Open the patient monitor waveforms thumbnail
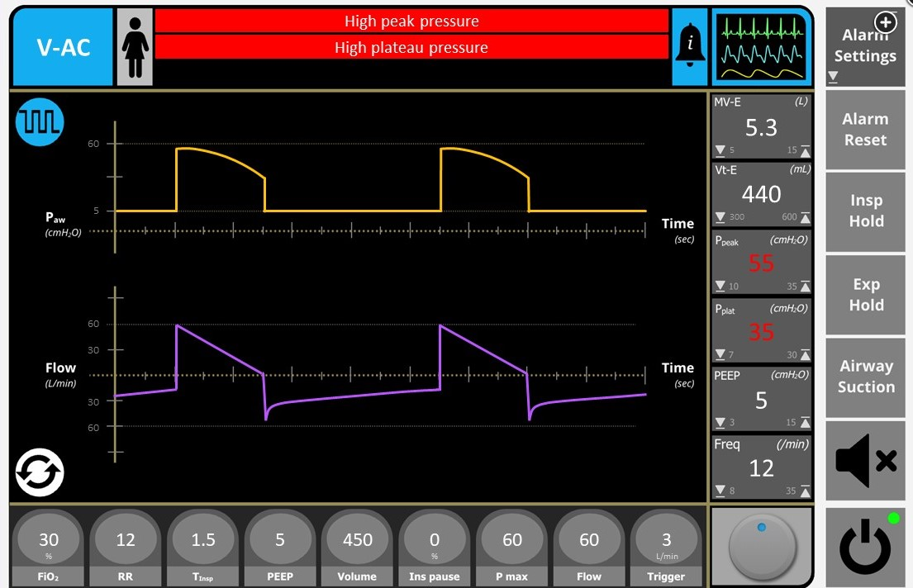This screenshot has height=588, width=913. pos(760,47)
